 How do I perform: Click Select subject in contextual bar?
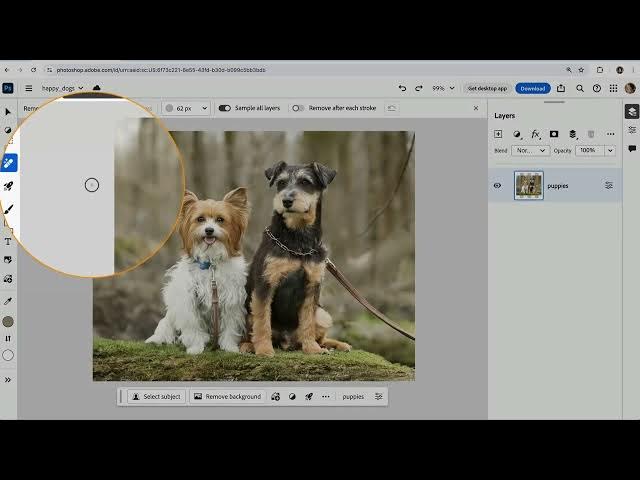click(156, 397)
